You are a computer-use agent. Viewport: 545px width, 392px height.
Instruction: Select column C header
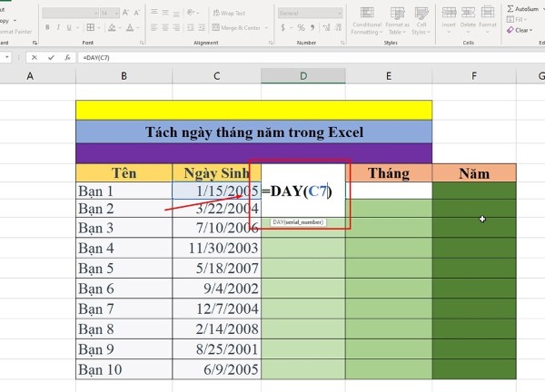(x=216, y=76)
